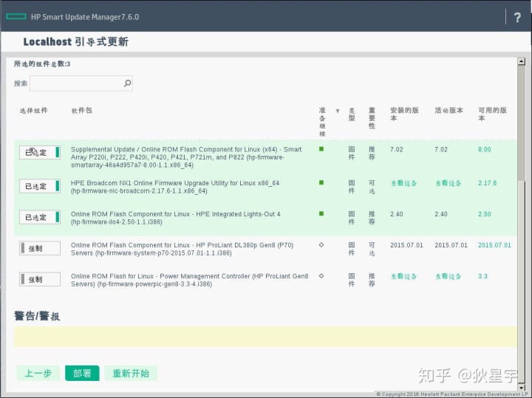Click the 可用的版本 column header
The width and height of the screenshot is (532, 398).
(492, 114)
